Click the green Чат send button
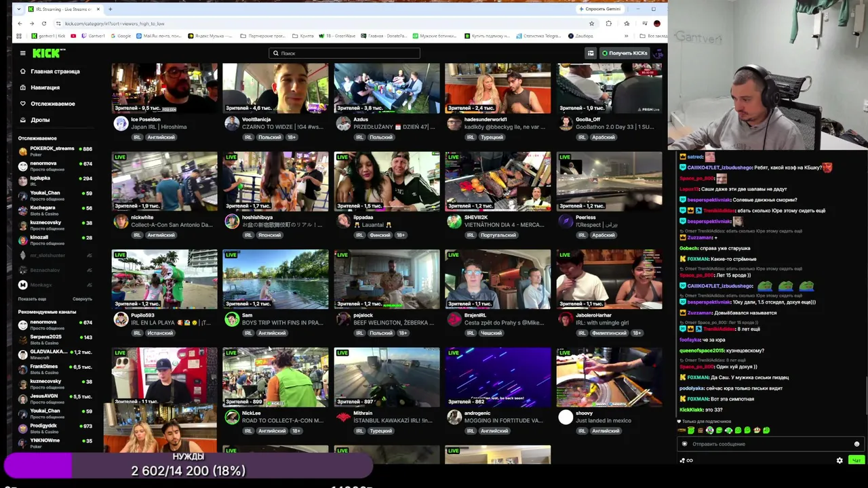This screenshot has height=488, width=868. coord(856,460)
